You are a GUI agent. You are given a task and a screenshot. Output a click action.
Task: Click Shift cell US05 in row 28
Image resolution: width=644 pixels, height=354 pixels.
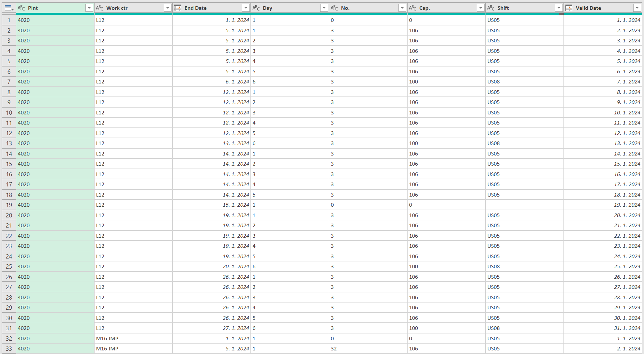(x=525, y=297)
